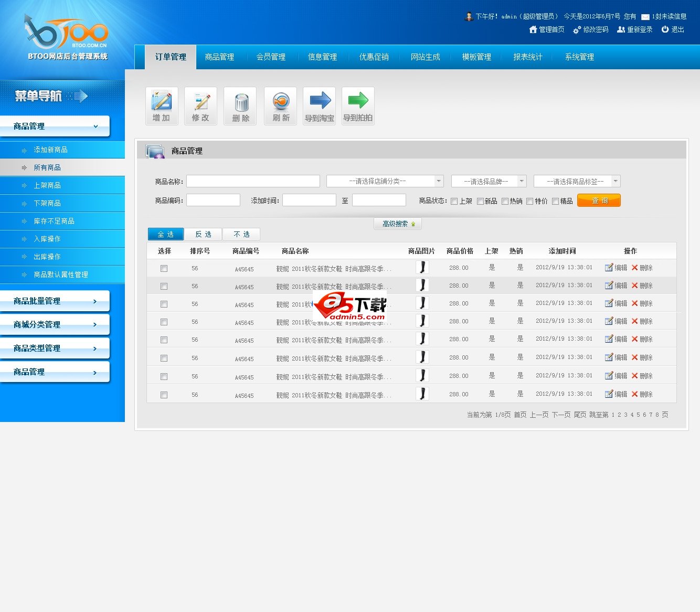The image size is (700, 612).
Task: Tick the 热销 status checkbox
Action: pos(505,202)
